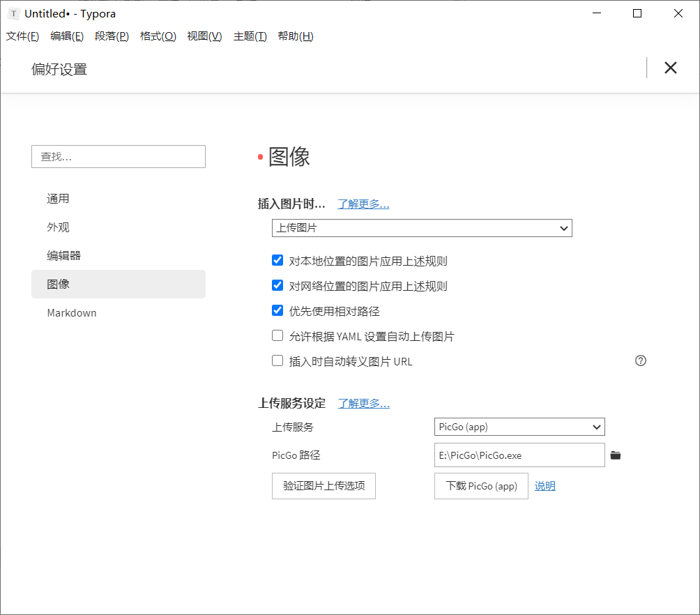The height and width of the screenshot is (615, 700).
Task: Click the 下载 PicGo (app) button
Action: click(x=481, y=486)
